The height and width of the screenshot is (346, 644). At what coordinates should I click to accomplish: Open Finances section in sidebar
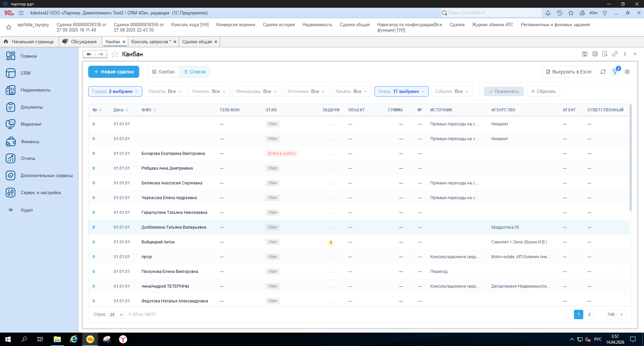coord(30,141)
